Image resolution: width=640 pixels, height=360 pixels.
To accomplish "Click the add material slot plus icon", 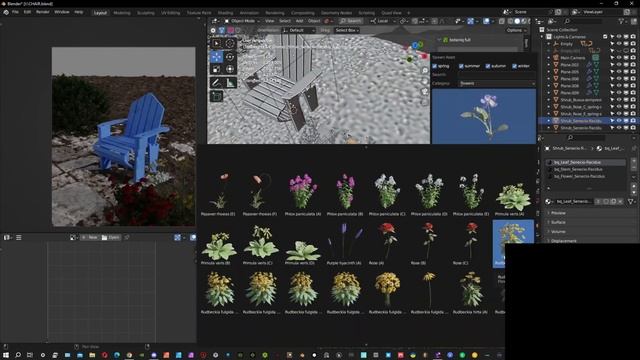I will (633, 162).
